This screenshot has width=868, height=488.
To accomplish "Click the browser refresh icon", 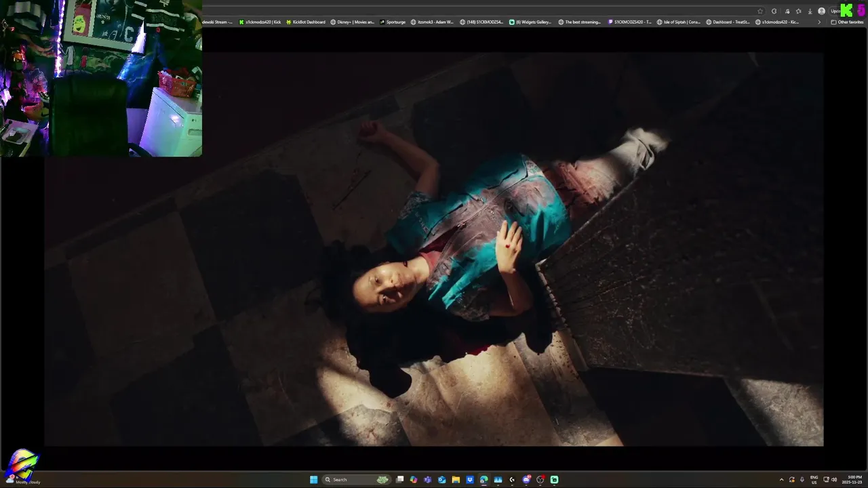I will point(774,12).
